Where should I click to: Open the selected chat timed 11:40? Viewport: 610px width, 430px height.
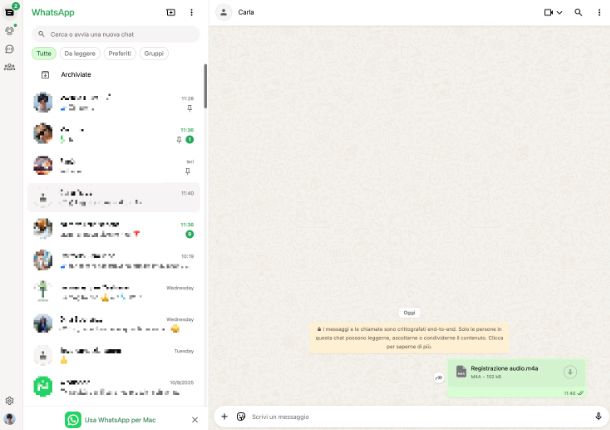coord(114,198)
